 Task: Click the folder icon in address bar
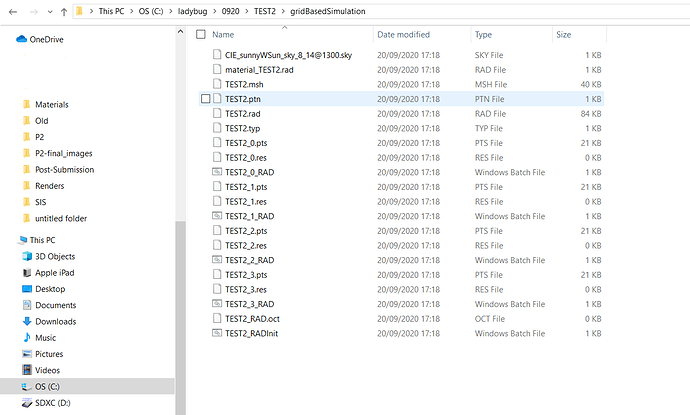click(x=80, y=11)
